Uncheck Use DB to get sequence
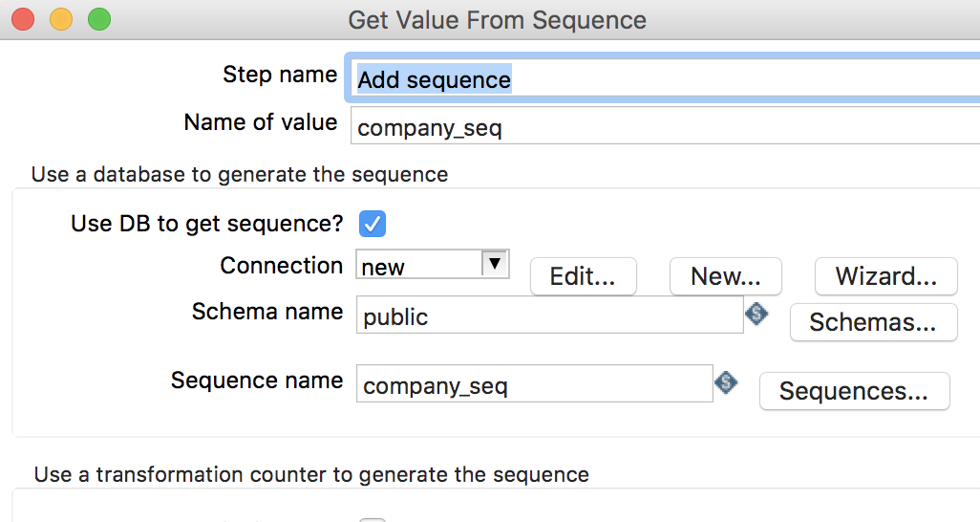Image resolution: width=980 pixels, height=522 pixels. pyautogui.click(x=373, y=224)
